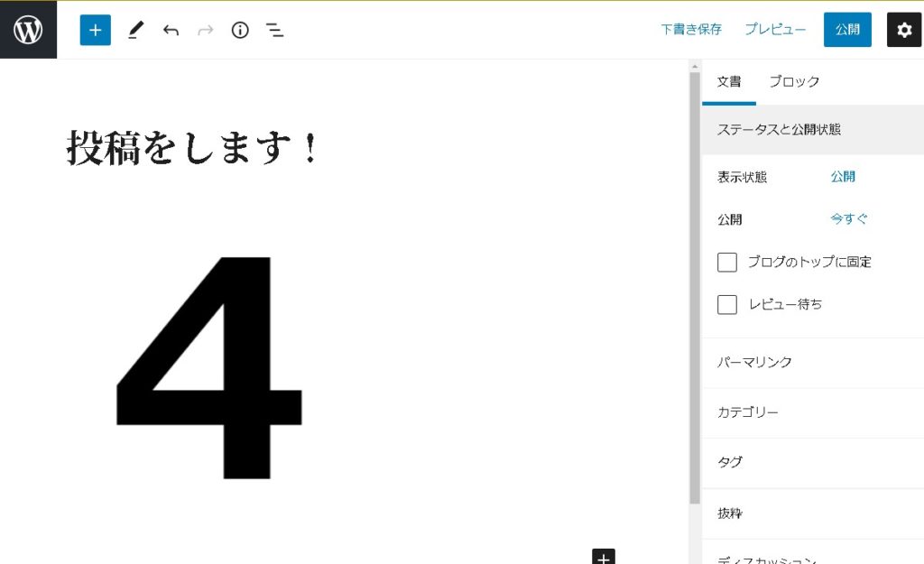Add block with bottom plus icon
The width and height of the screenshot is (924, 564).
(604, 557)
